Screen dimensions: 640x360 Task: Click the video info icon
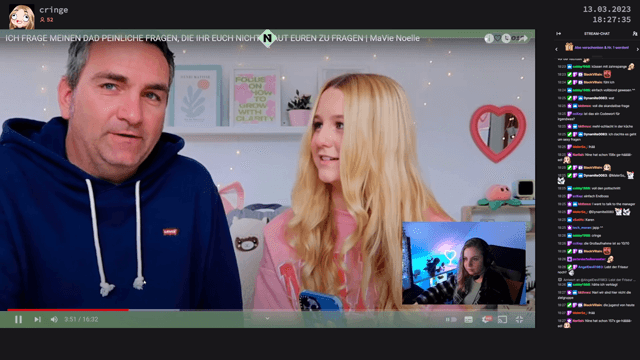489,38
